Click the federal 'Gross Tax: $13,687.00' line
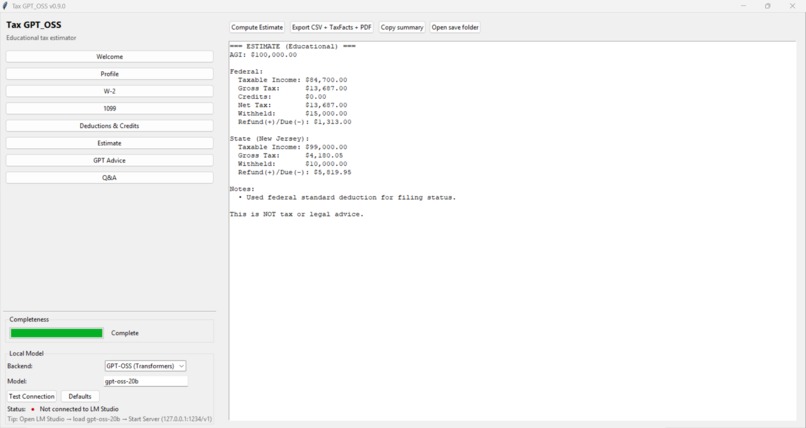 [x=292, y=88]
